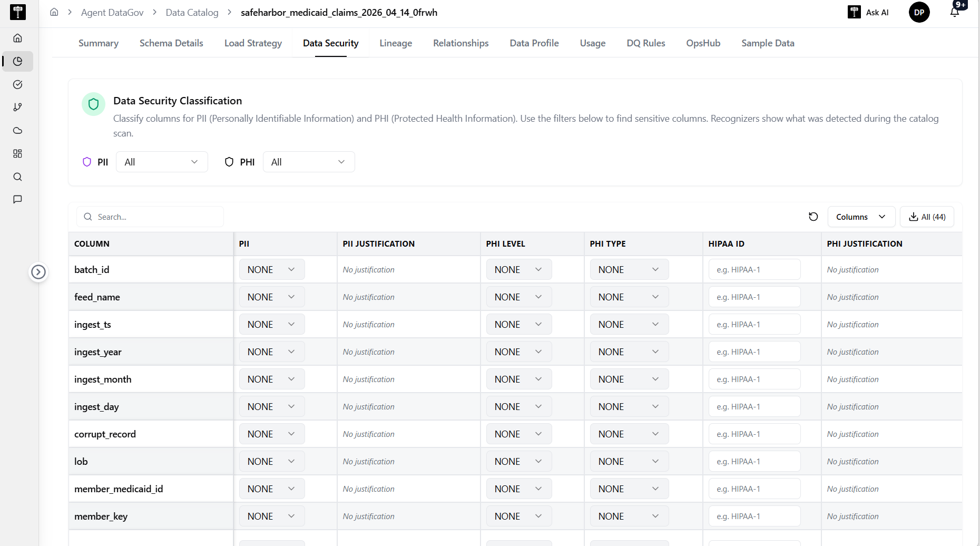Click HIPAA ID field for lob
This screenshot has width=980, height=546.
pos(754,461)
